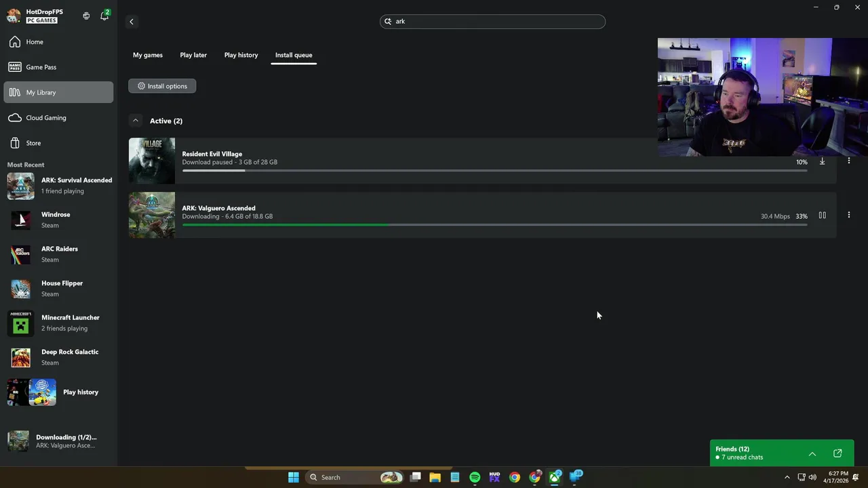Open Game Pass in the sidebar
The width and height of the screenshot is (868, 488).
click(58, 67)
